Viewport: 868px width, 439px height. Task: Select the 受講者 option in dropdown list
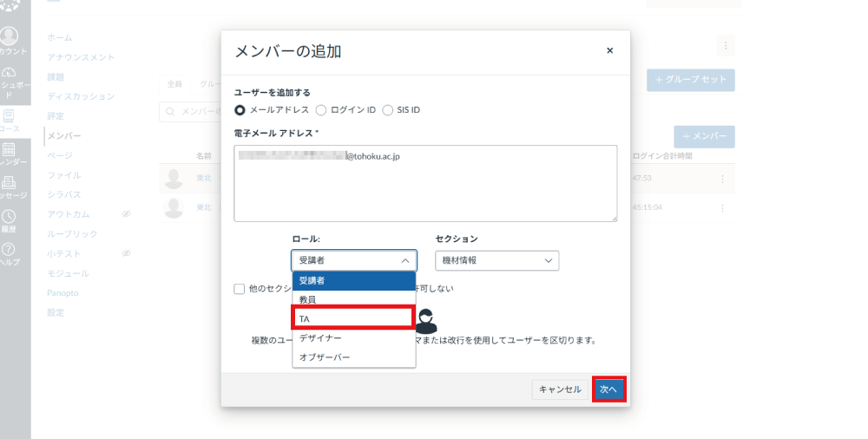pyautogui.click(x=354, y=281)
